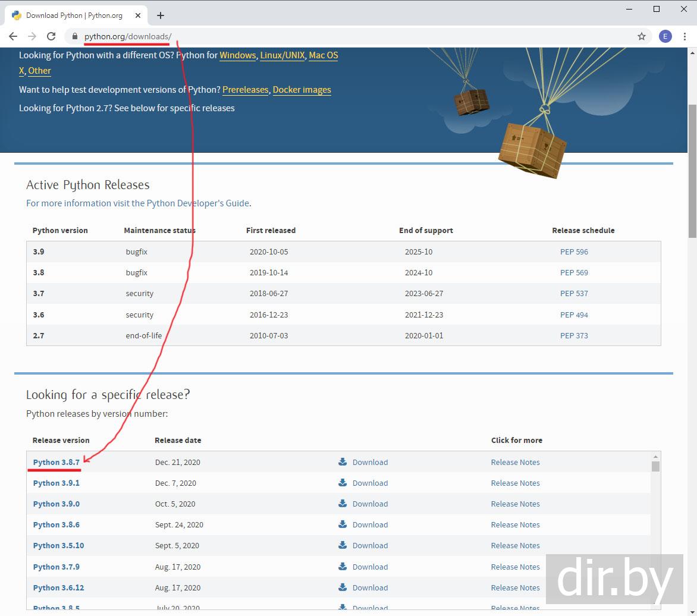Open Python 3.8.7 release page

56,463
